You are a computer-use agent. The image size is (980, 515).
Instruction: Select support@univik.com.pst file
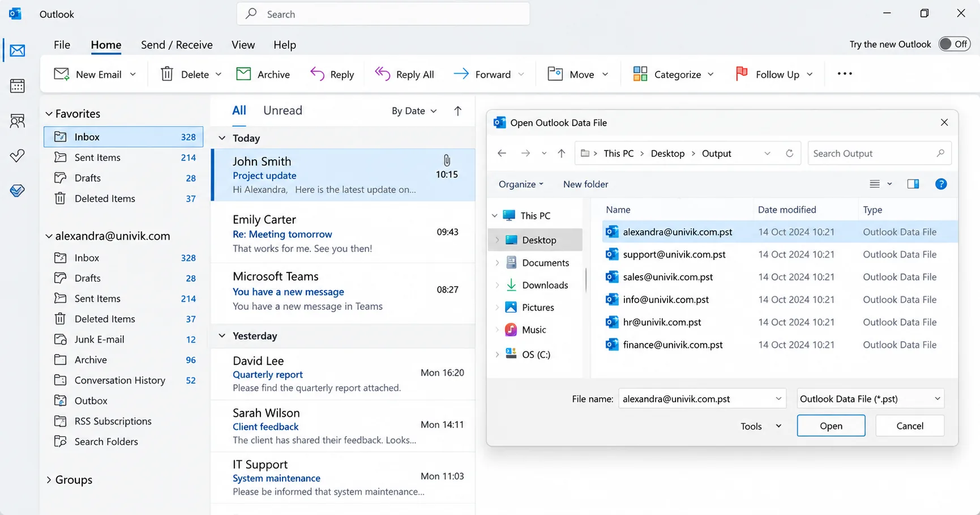click(780, 254)
